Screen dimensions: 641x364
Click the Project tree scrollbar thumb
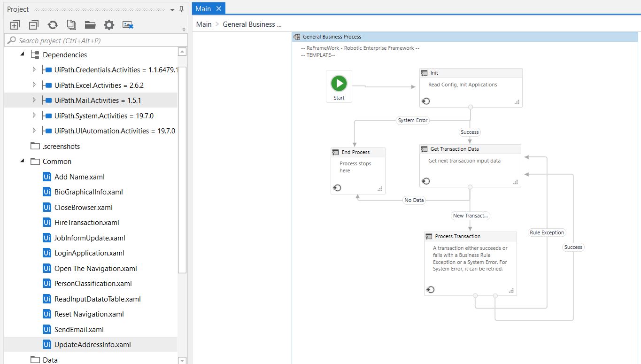click(x=182, y=170)
